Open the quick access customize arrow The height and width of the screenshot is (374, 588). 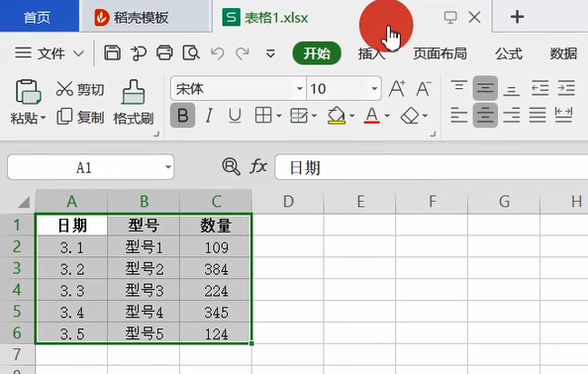coord(270,53)
